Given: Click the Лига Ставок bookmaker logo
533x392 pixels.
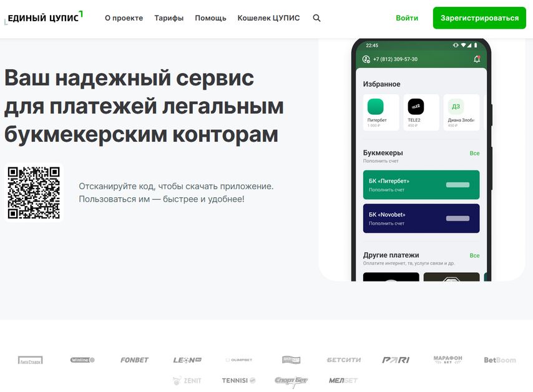Looking at the screenshot, I should tap(30, 360).
